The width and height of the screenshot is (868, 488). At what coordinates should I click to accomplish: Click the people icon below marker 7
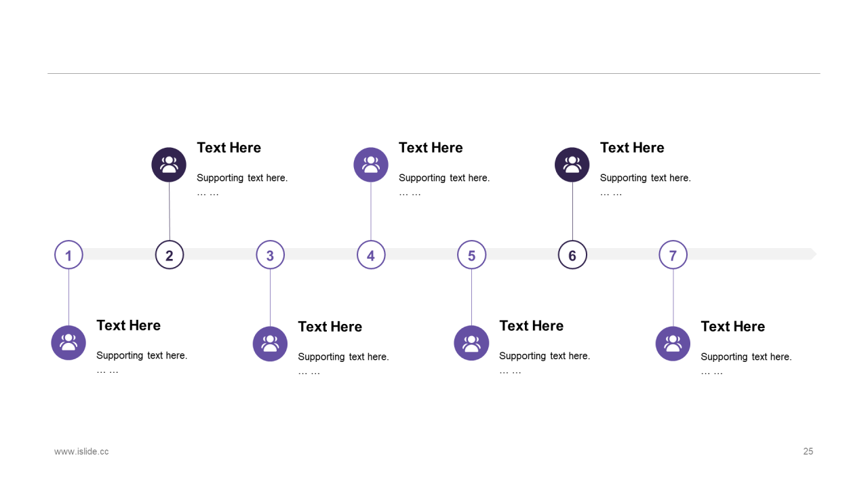(673, 344)
